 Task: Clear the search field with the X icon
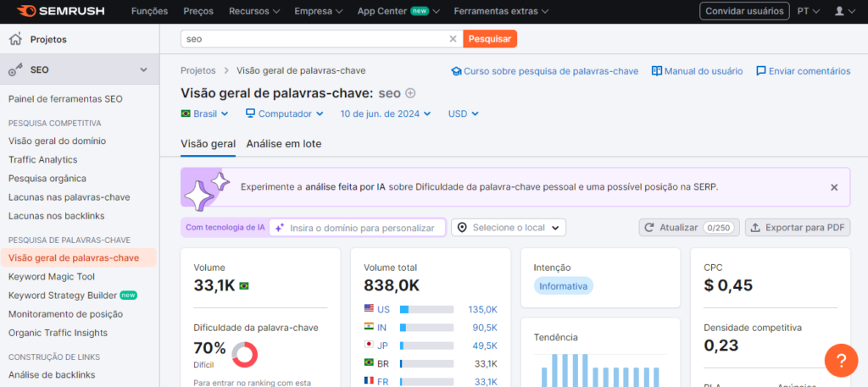(x=453, y=39)
